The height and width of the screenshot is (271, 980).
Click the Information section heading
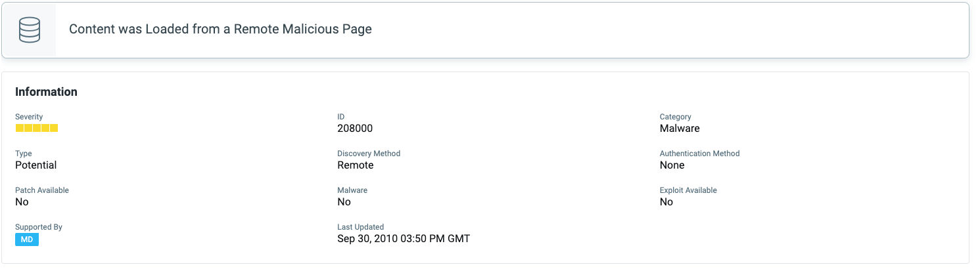point(46,92)
